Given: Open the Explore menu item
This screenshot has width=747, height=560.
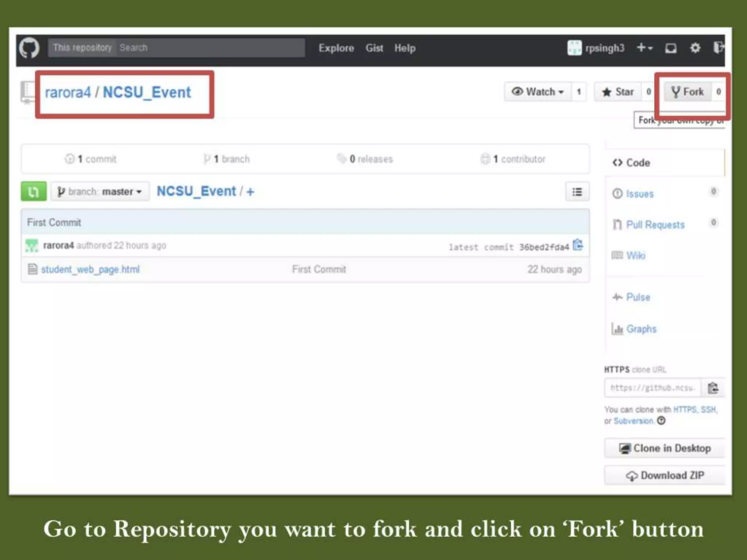Looking at the screenshot, I should coord(336,48).
